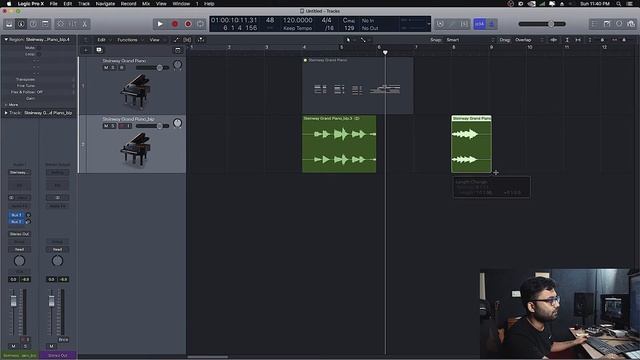Expand the More section in Region inspector
Screen dimensions: 640x360
click(x=11, y=105)
